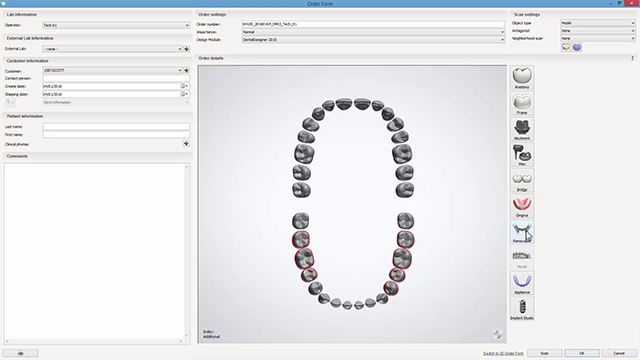Focus the Contact person field

pyautogui.click(x=116, y=78)
